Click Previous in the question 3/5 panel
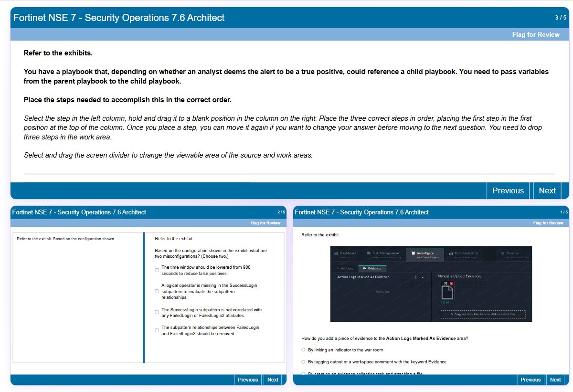The height and width of the screenshot is (392, 573). click(508, 191)
